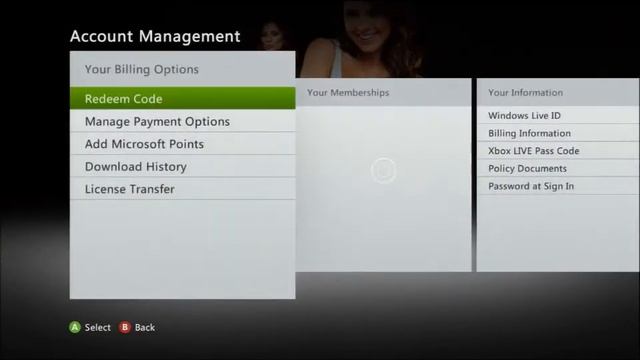Open Windows Live ID settings

coord(558,116)
